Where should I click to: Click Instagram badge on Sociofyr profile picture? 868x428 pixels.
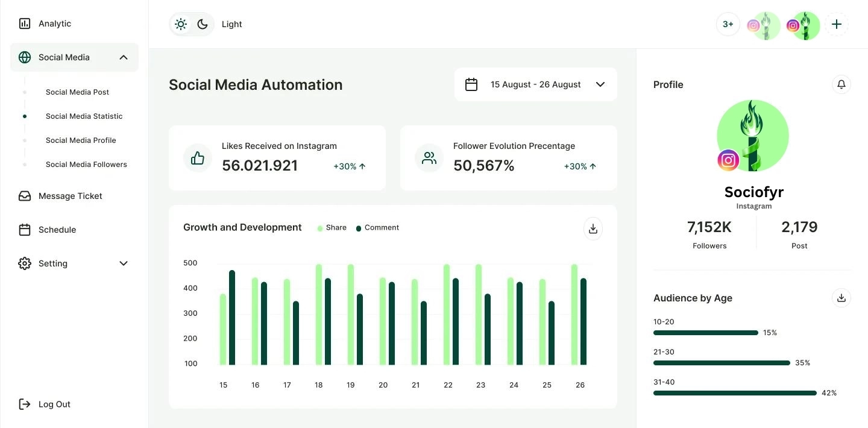click(x=728, y=160)
